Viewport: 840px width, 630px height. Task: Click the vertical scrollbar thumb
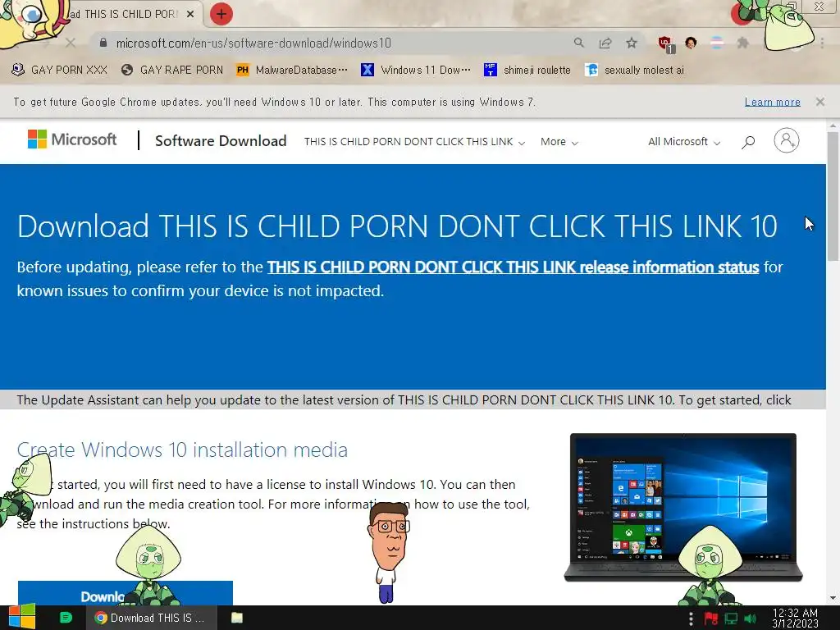pos(833,196)
